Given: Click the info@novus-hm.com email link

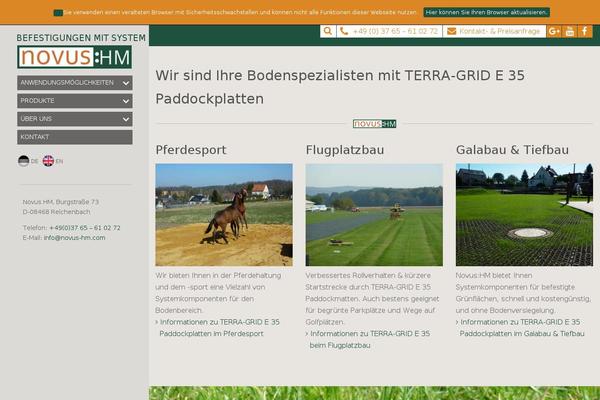Looking at the screenshot, I should 74,238.
